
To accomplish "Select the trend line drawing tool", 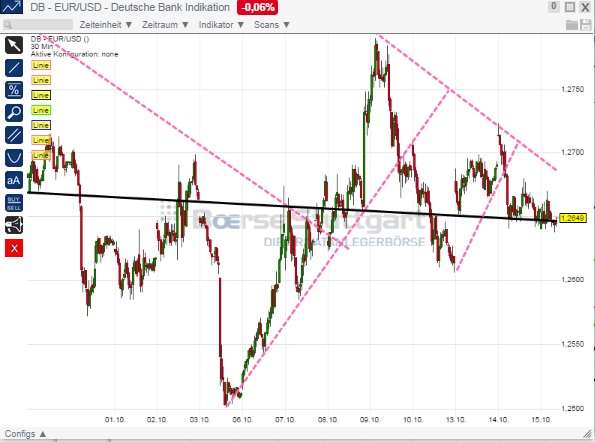I will coord(14,68).
